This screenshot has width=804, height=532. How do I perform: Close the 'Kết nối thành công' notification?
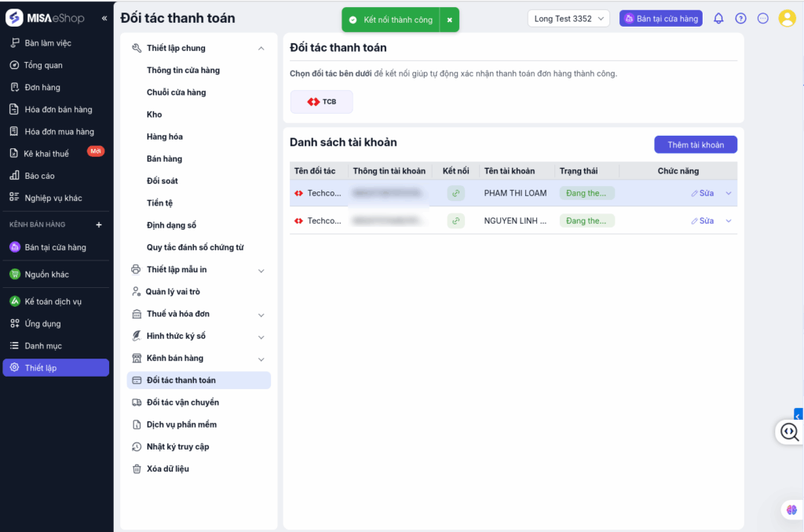[x=450, y=20]
